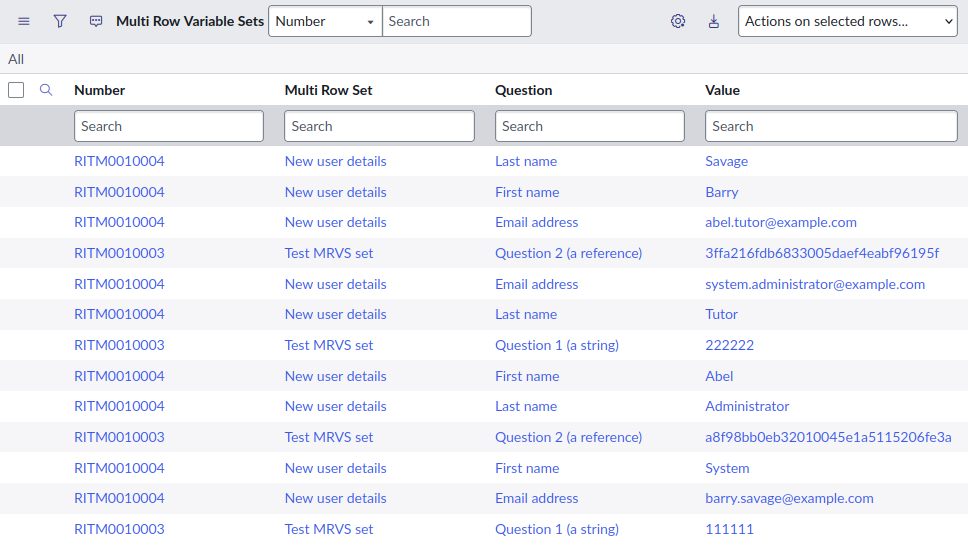Sort by Multi Row Set column header

pos(328,90)
